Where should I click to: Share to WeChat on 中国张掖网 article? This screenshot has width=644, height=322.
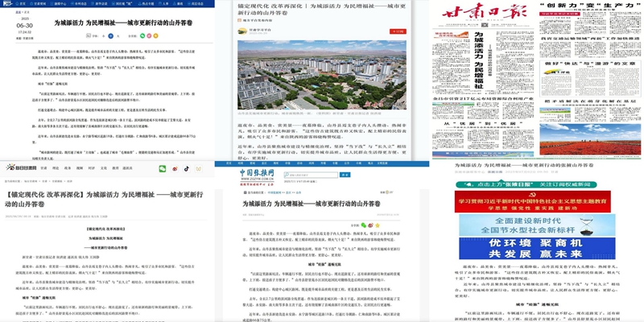[x=363, y=225]
